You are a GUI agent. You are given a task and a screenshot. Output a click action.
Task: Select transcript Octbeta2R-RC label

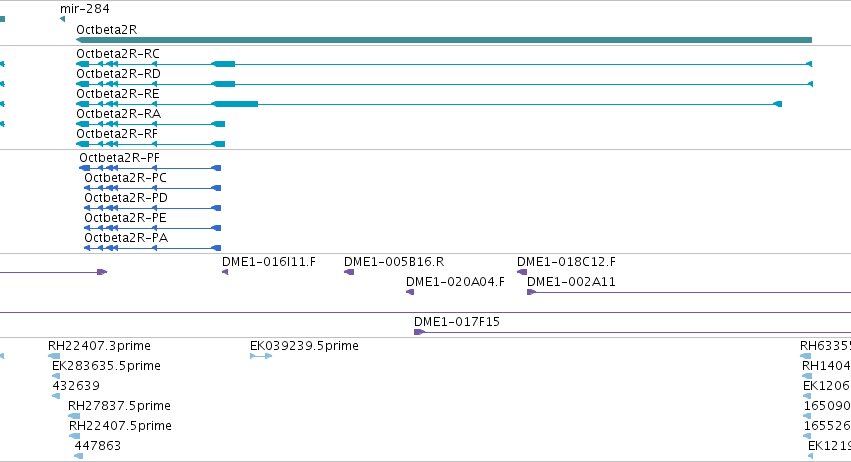pyautogui.click(x=118, y=54)
